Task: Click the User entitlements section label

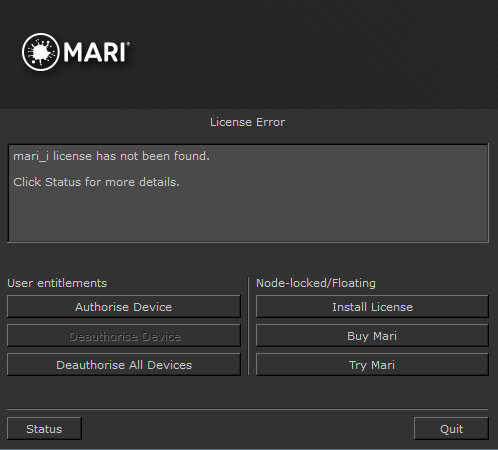Action: pos(57,283)
